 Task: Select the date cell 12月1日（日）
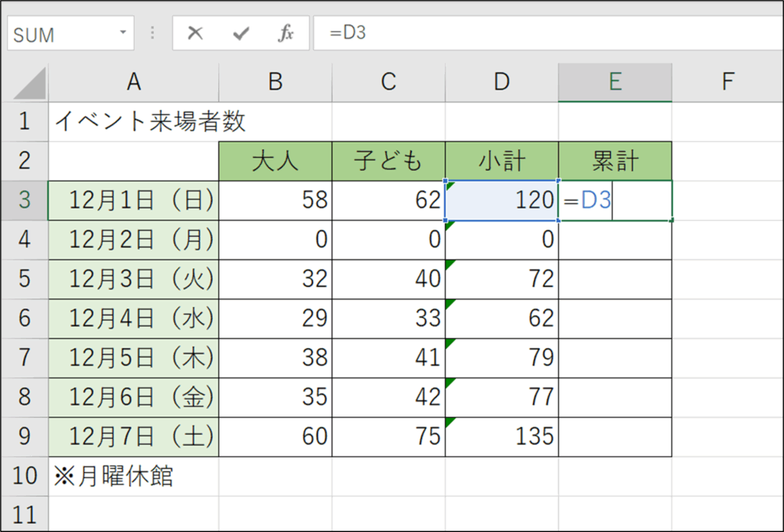[x=133, y=201]
